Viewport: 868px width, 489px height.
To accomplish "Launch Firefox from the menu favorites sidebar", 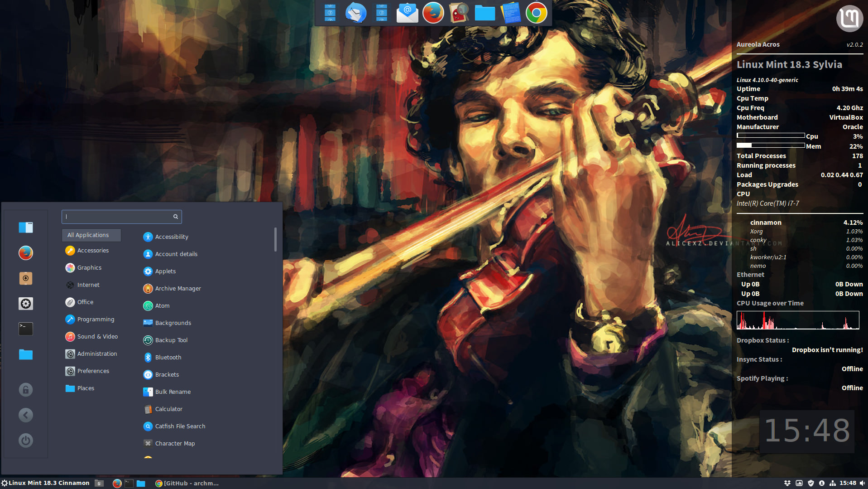I will coord(26,253).
